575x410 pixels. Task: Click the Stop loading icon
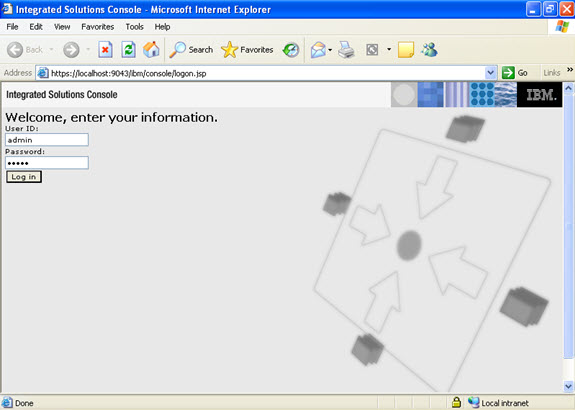coord(105,50)
